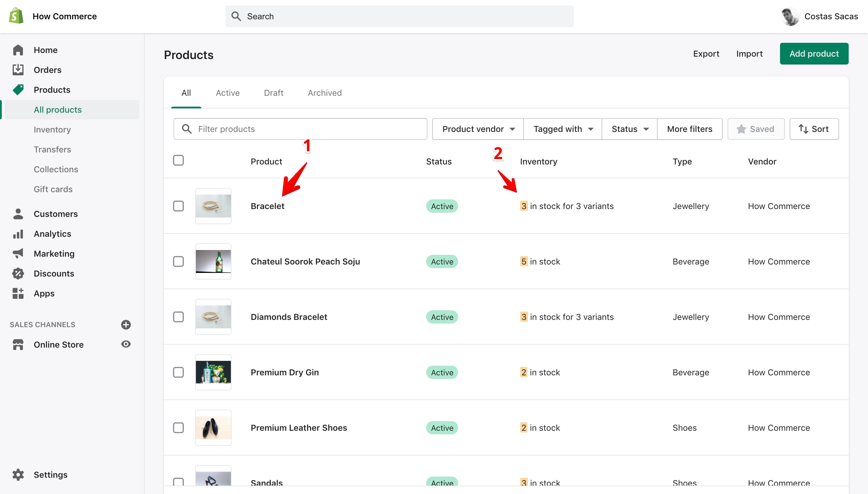This screenshot has width=868, height=494.
Task: View online store via eye icon
Action: point(126,344)
